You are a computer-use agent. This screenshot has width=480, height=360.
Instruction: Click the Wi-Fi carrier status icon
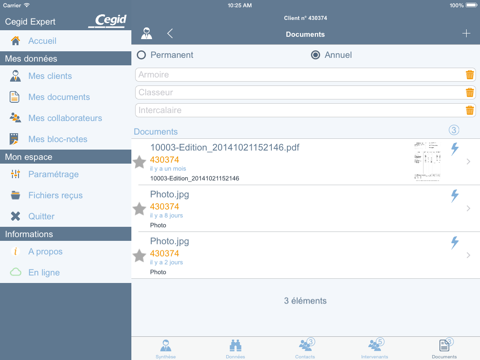click(27, 5)
